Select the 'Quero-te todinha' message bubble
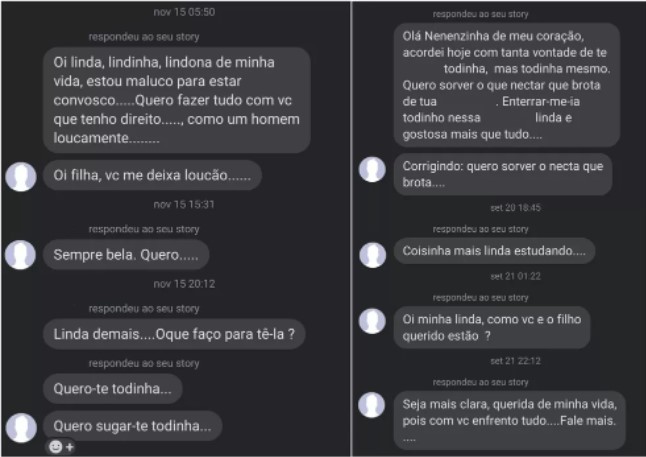This screenshot has height=457, width=646. click(x=112, y=389)
